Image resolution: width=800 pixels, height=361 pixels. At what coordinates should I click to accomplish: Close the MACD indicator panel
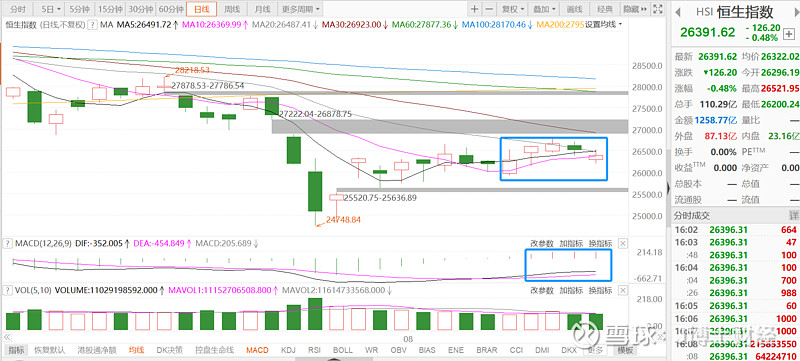[622, 244]
